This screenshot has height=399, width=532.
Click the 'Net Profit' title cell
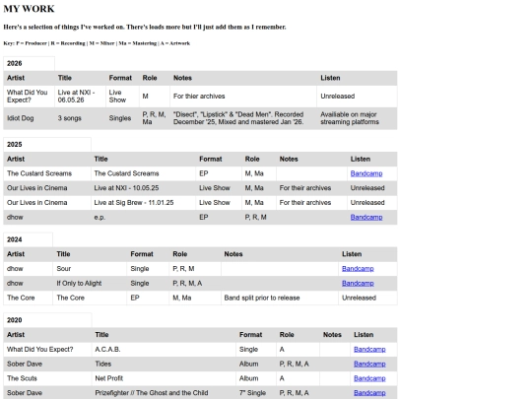164,378
